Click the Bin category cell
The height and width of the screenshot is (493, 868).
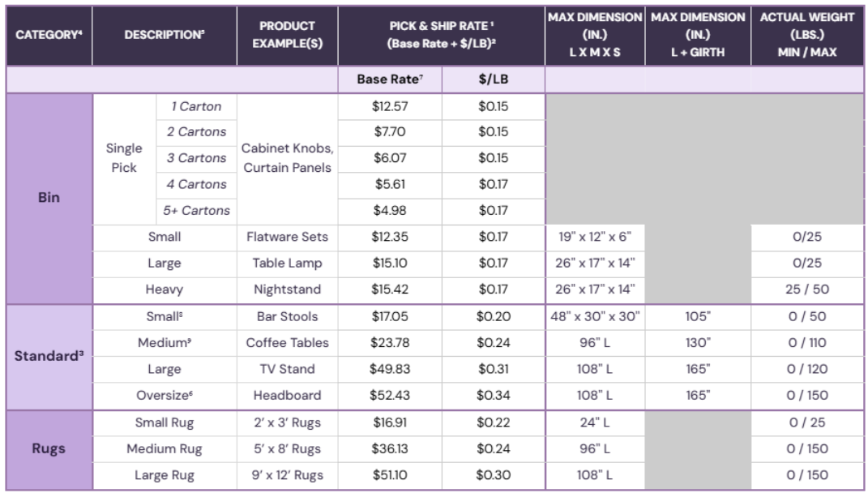pos(48,199)
